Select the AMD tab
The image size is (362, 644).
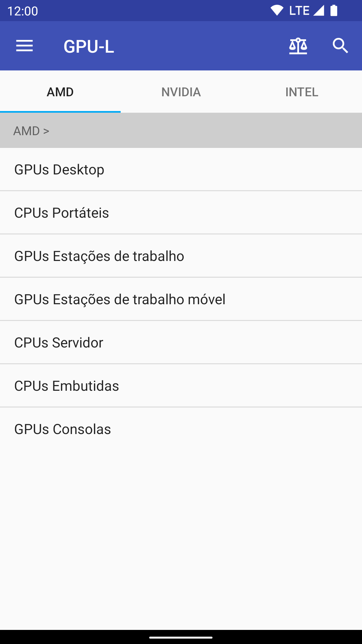click(60, 92)
